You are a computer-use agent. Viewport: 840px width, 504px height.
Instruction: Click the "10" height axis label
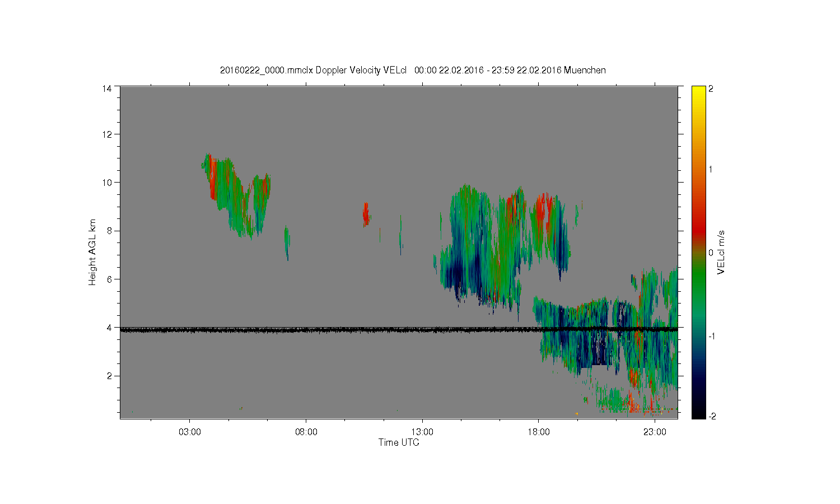tap(106, 183)
